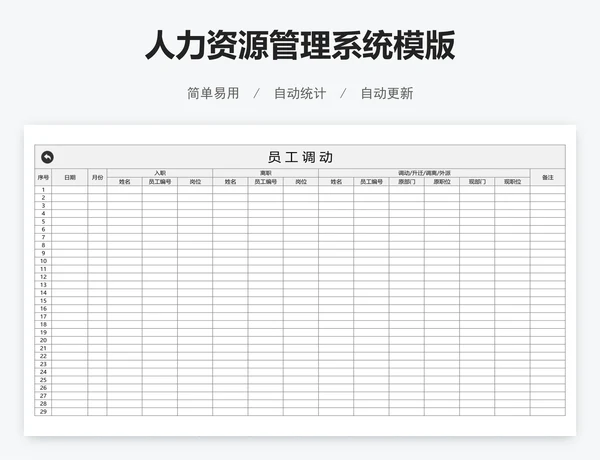Screen dimensions: 600x460
Task: Click the 自动统计 tagline text
Action: [300, 93]
